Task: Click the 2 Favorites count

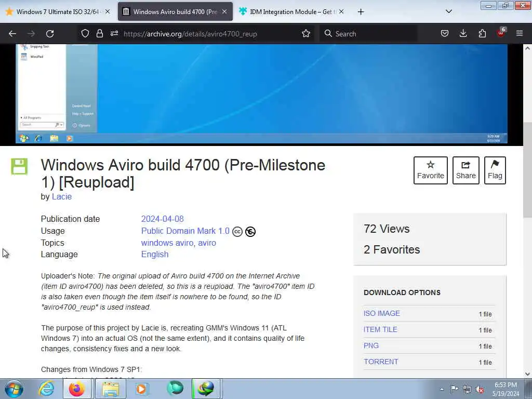Action: tap(392, 250)
